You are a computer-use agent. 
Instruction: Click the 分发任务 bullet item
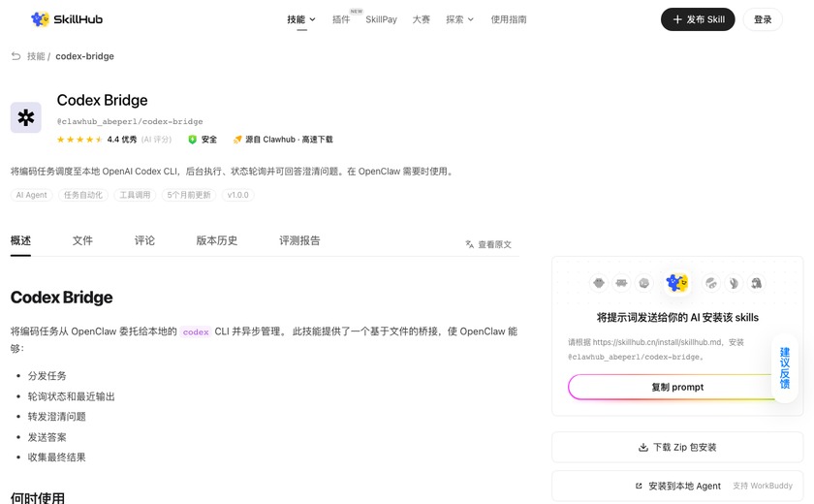pos(47,376)
